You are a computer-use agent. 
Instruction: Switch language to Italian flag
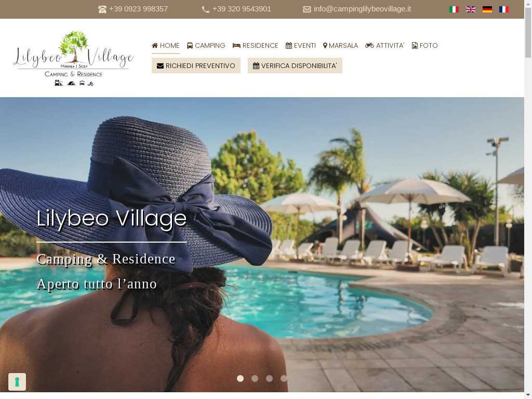[x=454, y=9]
